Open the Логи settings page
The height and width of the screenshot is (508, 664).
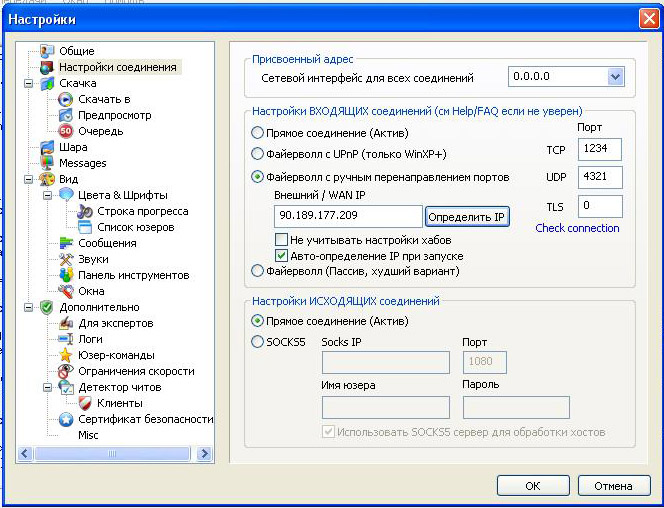[x=91, y=339]
